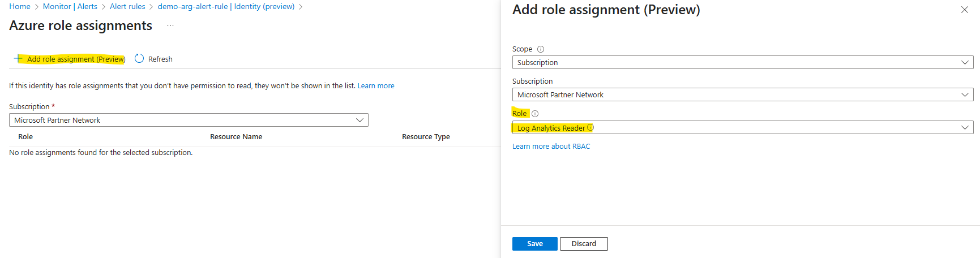Viewport: 980px width, 258px height.
Task: Open Learn more about RBAC link
Action: pos(551,146)
